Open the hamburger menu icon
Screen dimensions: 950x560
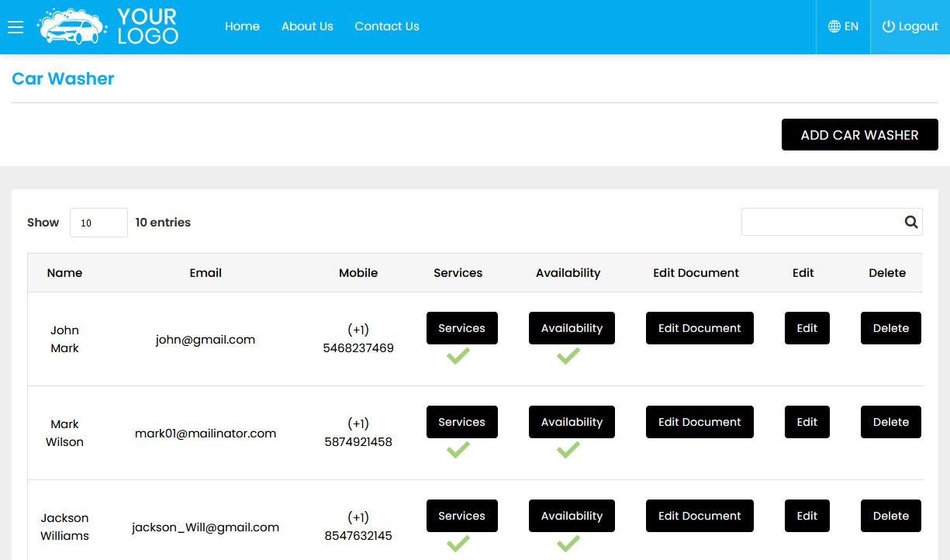tap(16, 27)
